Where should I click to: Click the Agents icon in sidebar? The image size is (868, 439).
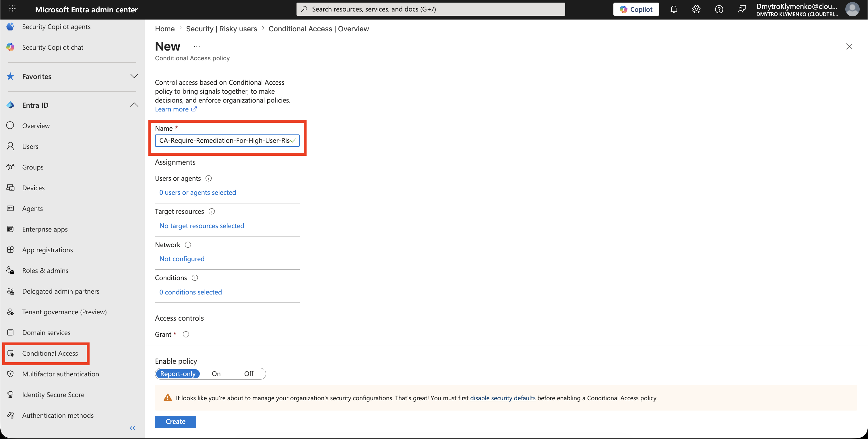coord(10,208)
